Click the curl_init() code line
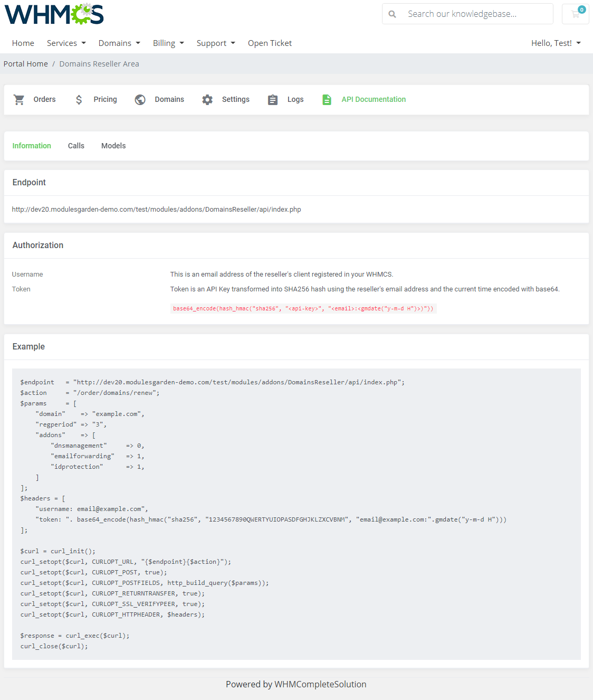The image size is (593, 700). (x=58, y=551)
